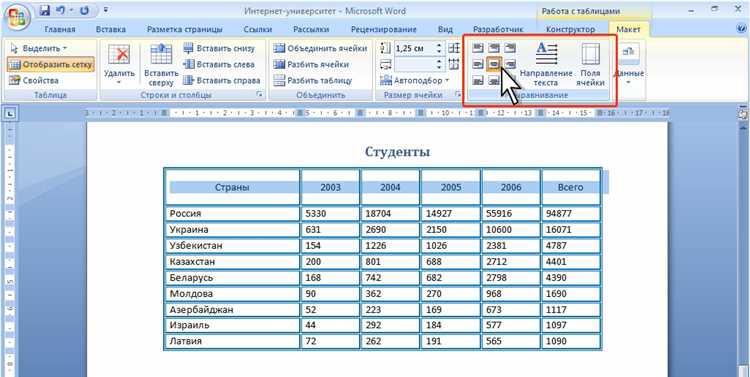Click Разбить ячейки
750x377 pixels.
pos(310,64)
